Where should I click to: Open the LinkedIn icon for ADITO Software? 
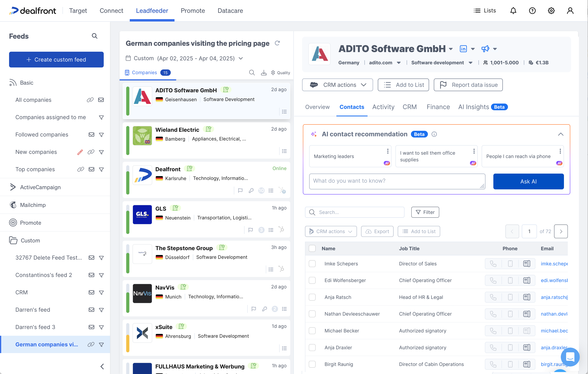(463, 49)
